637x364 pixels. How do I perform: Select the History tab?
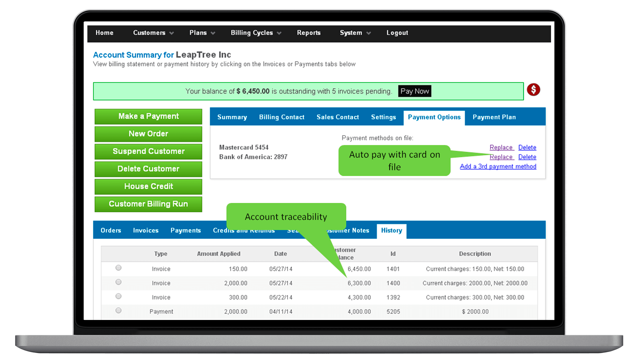click(x=391, y=231)
